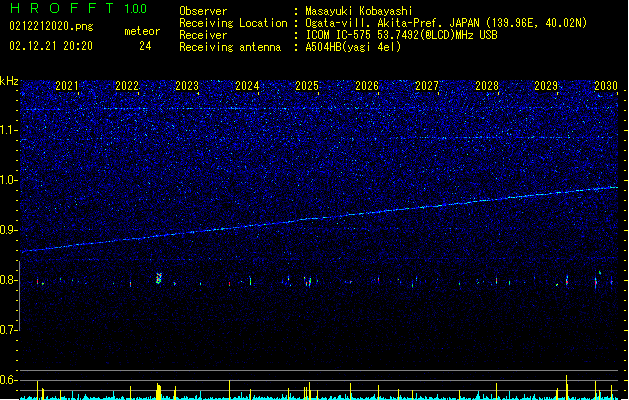Click the 2026 time marker
This screenshot has width=629, height=400.
(367, 85)
